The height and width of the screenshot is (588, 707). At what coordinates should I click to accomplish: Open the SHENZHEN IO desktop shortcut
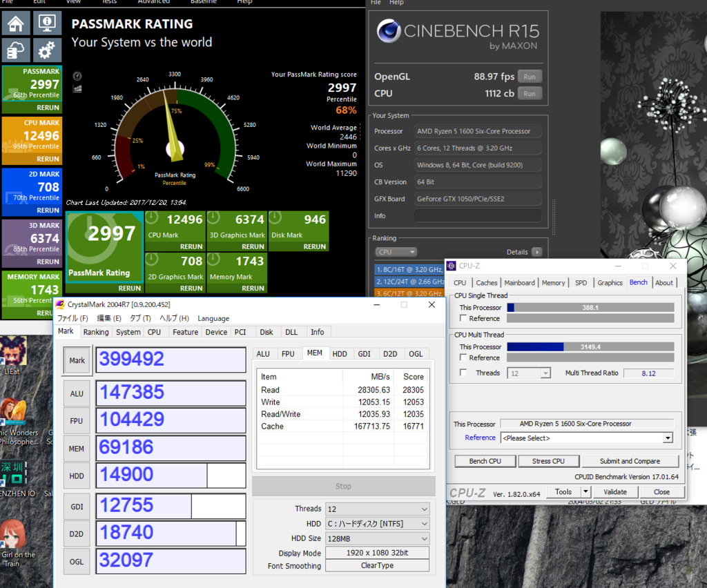[14, 479]
